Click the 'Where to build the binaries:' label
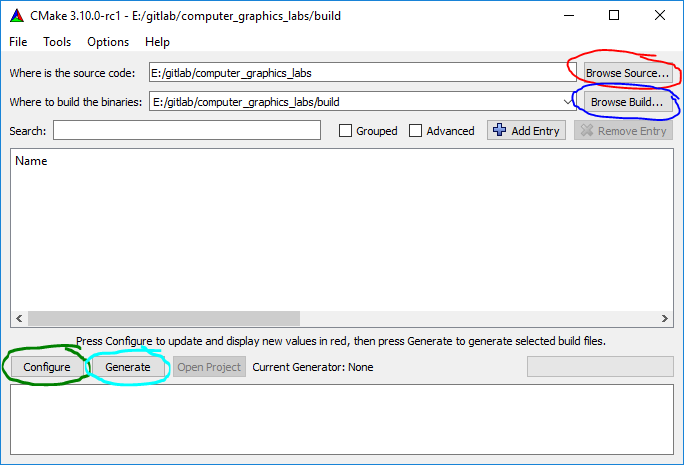Screen dimensions: 684x465 76,102
